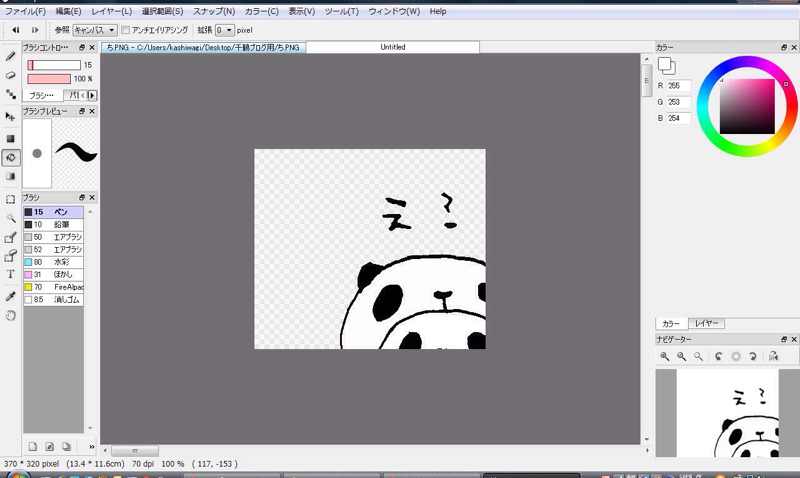Click the Undo arrow button in the options bar
This screenshot has height=478, width=800.
pos(16,30)
